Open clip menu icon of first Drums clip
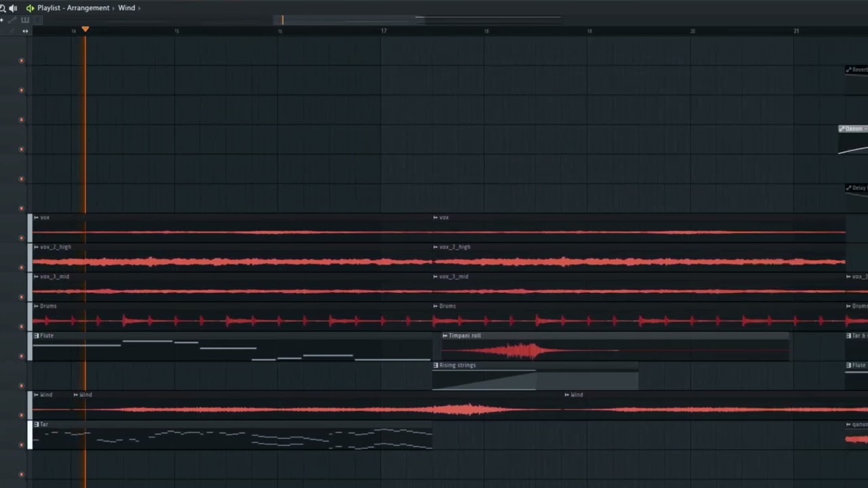 coord(37,306)
